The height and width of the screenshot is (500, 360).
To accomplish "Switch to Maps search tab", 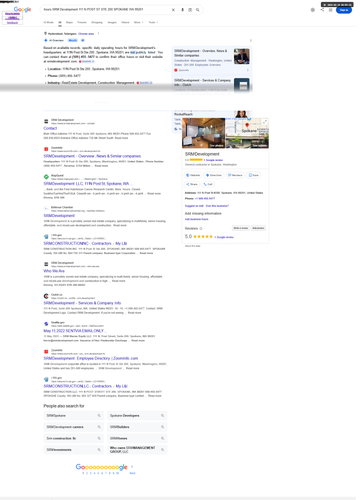I will point(69,22).
